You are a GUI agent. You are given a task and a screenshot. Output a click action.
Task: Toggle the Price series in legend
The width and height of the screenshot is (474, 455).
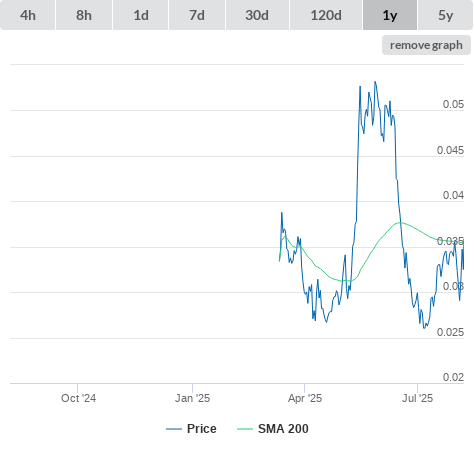202,429
